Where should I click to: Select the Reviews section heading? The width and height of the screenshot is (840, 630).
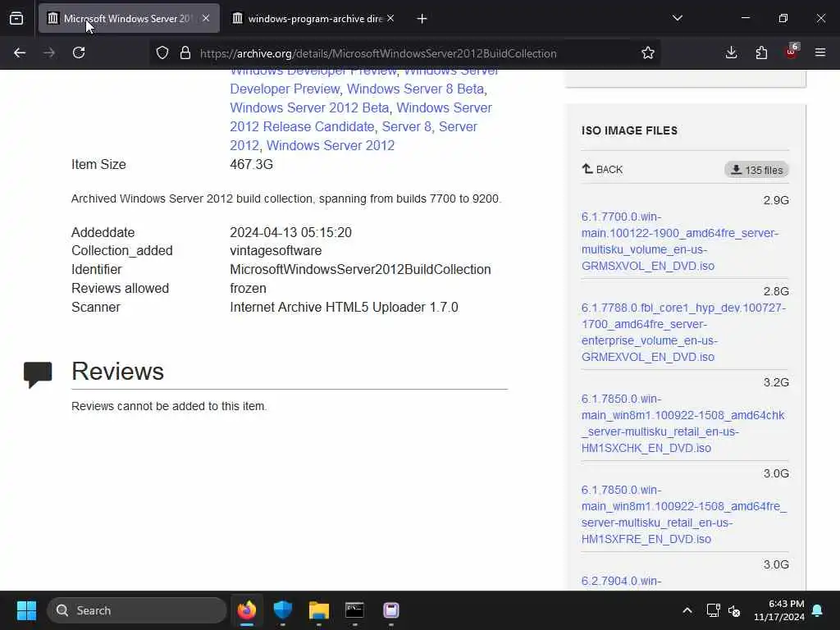[x=117, y=372]
